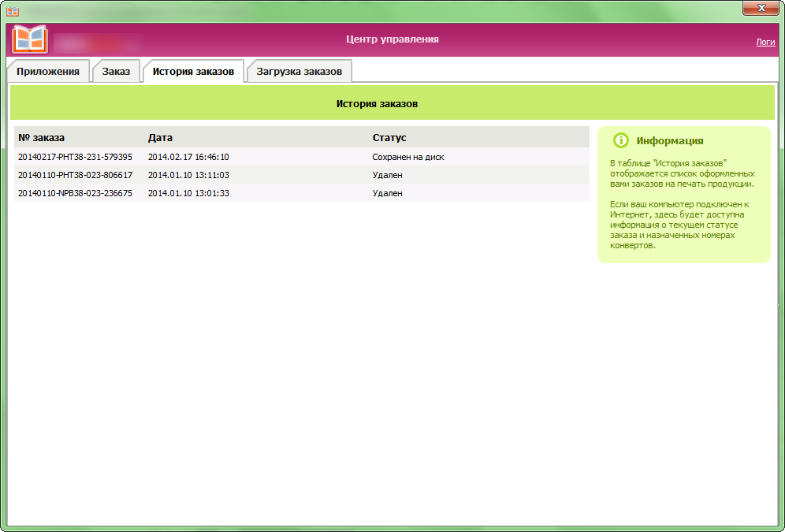Click the book logo icon in header
Screen dimensions: 785x532
click(30, 39)
